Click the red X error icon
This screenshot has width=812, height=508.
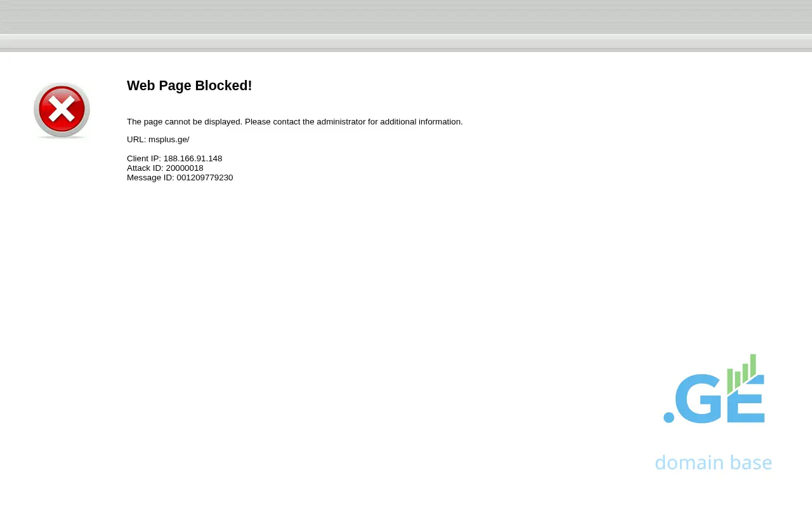point(62,110)
